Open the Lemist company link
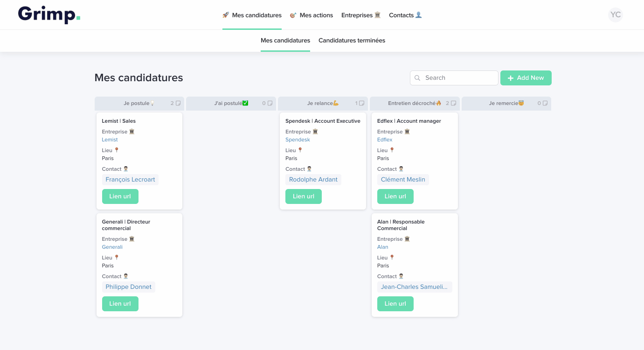Viewport: 644px width, 350px height. click(x=110, y=140)
